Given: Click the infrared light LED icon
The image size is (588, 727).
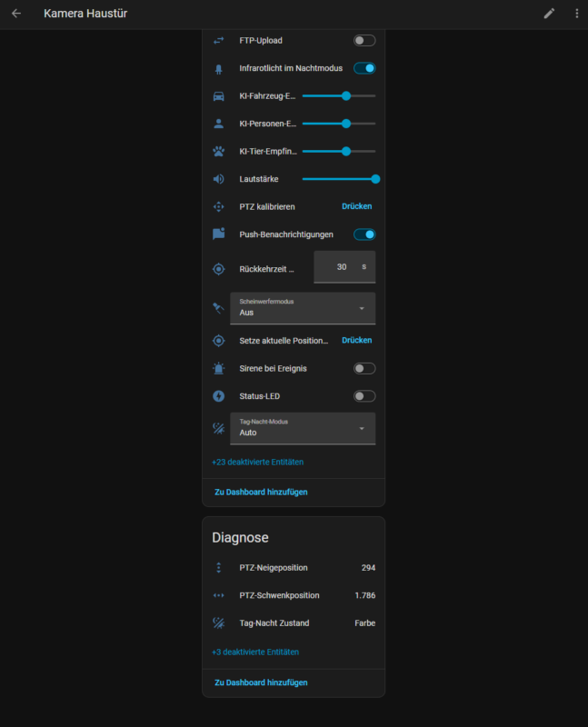Looking at the screenshot, I should (218, 69).
